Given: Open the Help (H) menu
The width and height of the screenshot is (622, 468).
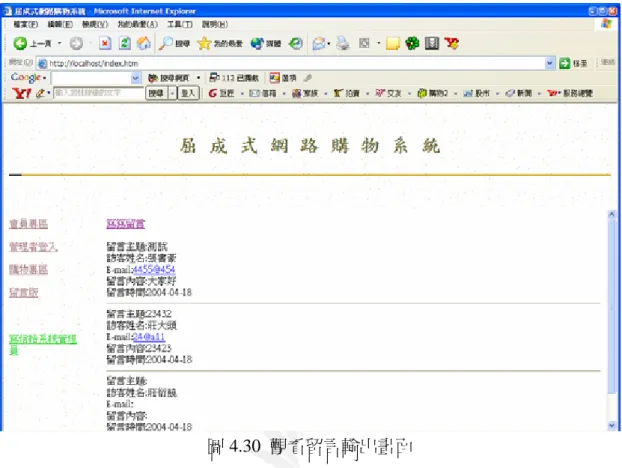Looking at the screenshot, I should 215,24.
